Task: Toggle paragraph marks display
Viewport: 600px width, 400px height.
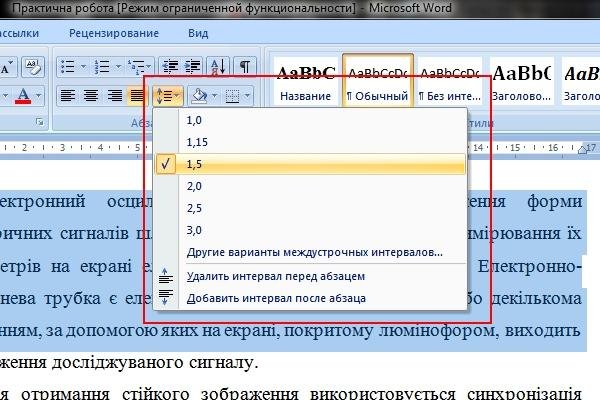Action: (x=244, y=67)
